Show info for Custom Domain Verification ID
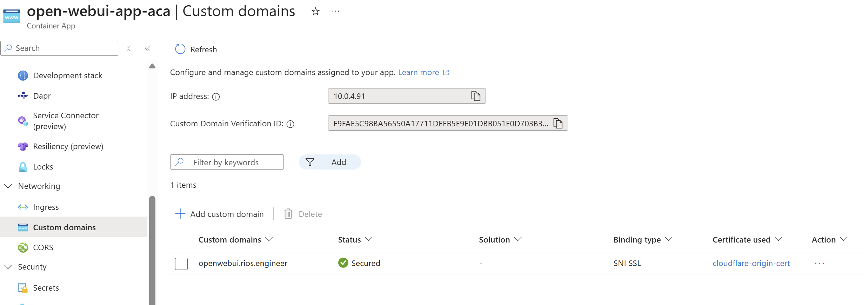The image size is (868, 305). (x=290, y=124)
